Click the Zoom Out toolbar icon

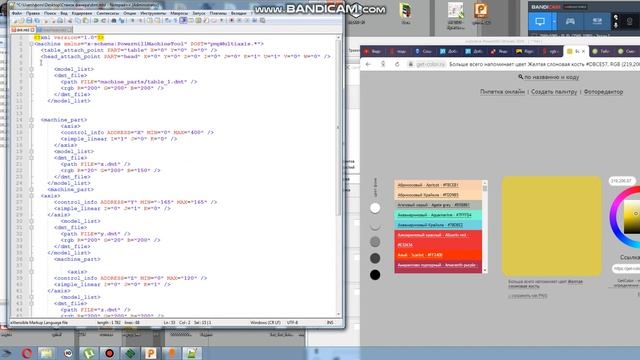point(140,20)
